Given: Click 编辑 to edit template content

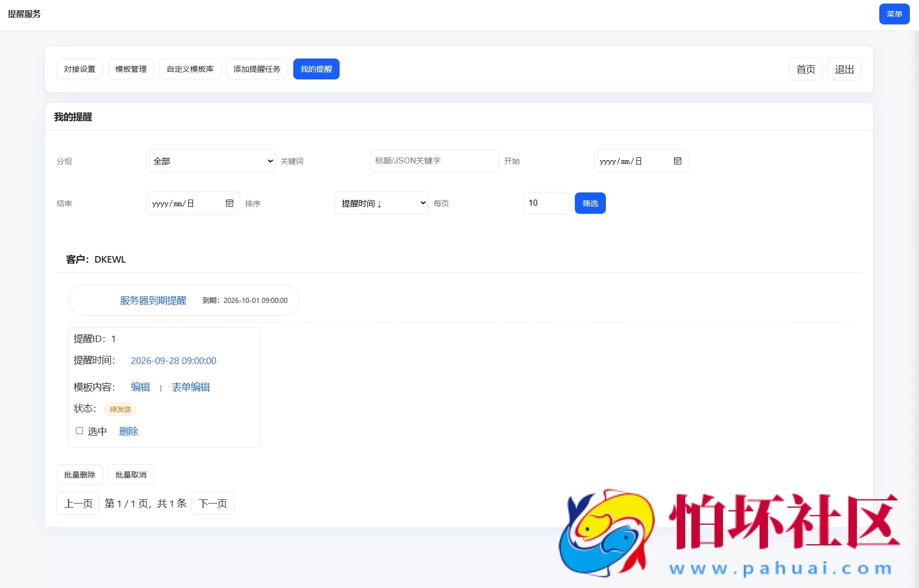Looking at the screenshot, I should (141, 387).
